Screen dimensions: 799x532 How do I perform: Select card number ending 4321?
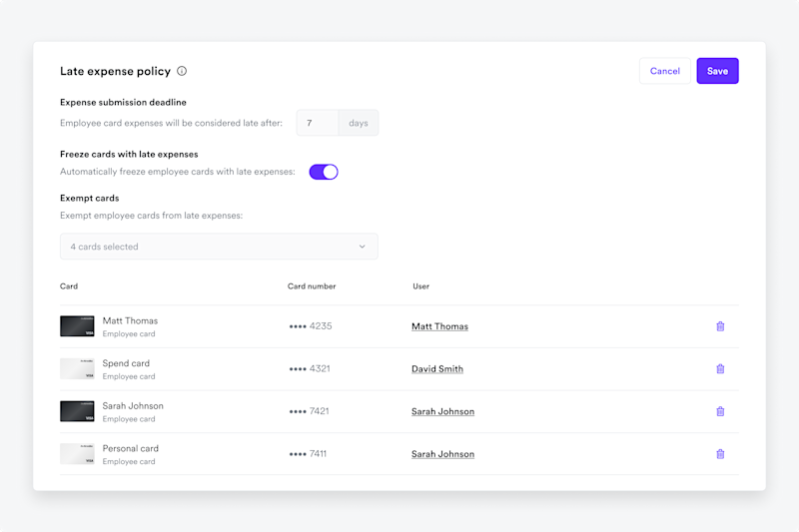(310, 368)
